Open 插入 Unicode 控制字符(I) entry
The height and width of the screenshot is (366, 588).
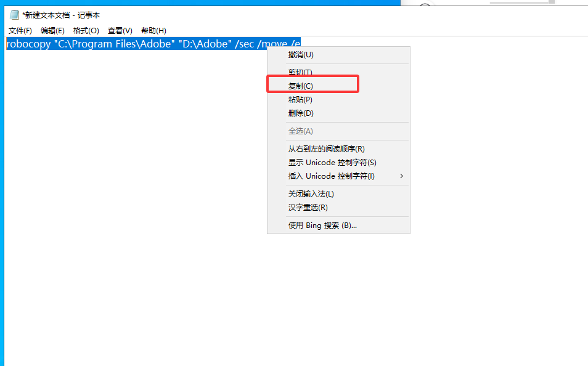tap(338, 176)
